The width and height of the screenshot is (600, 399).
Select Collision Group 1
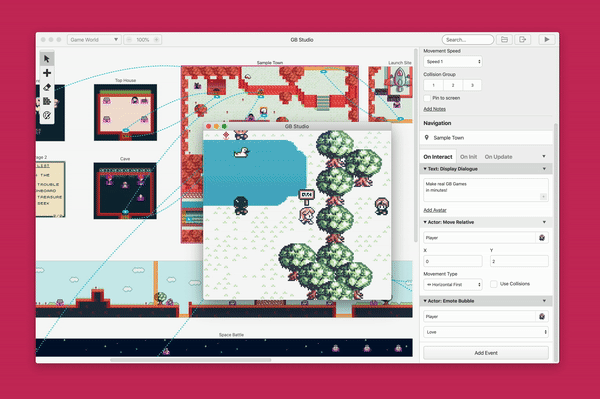[434, 85]
